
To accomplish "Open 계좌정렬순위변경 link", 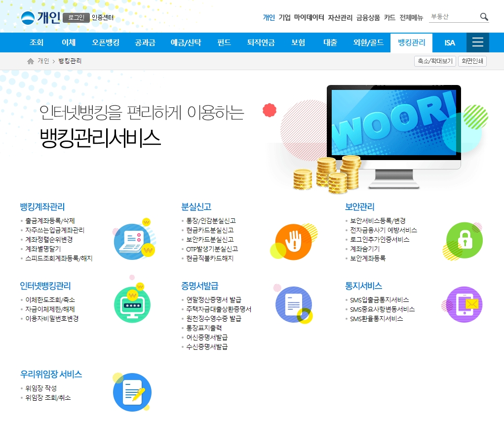I will (x=49, y=240).
